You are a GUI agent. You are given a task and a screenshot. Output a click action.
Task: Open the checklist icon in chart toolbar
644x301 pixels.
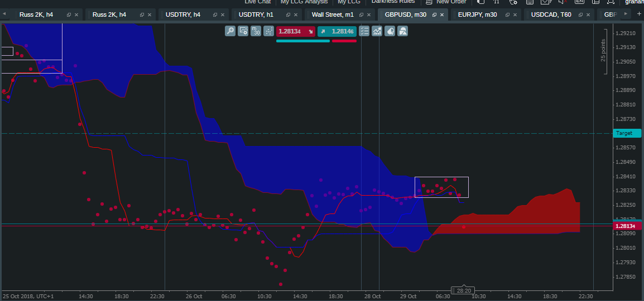pos(364,31)
